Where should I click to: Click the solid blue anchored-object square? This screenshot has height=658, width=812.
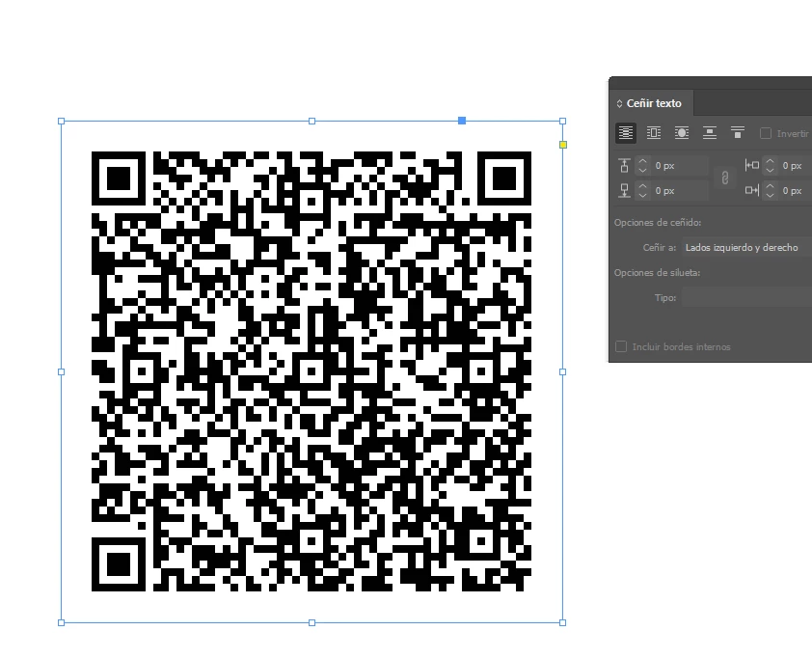click(x=462, y=121)
